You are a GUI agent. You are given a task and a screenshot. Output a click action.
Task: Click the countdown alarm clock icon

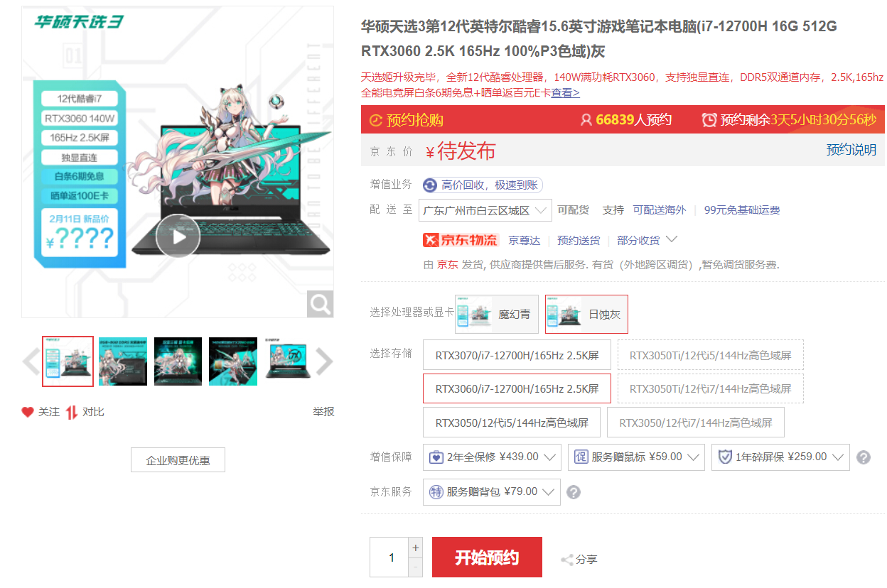(709, 120)
